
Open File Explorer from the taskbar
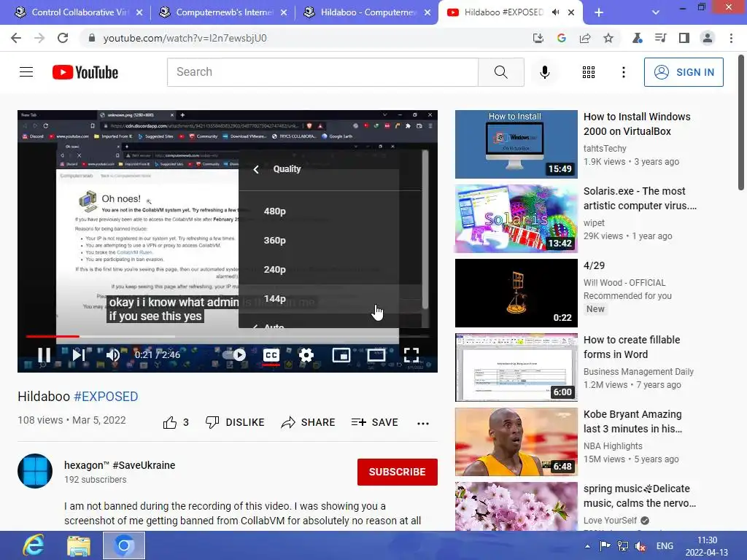coord(79,545)
